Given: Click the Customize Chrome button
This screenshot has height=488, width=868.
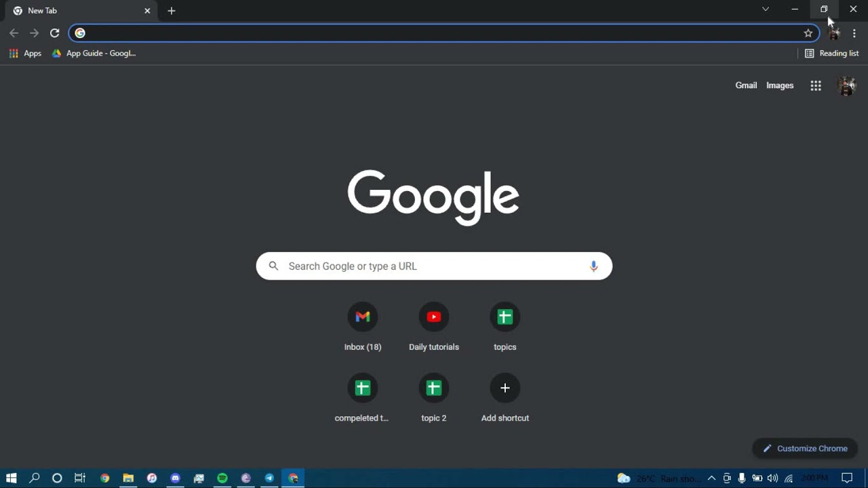Looking at the screenshot, I should (805, 448).
